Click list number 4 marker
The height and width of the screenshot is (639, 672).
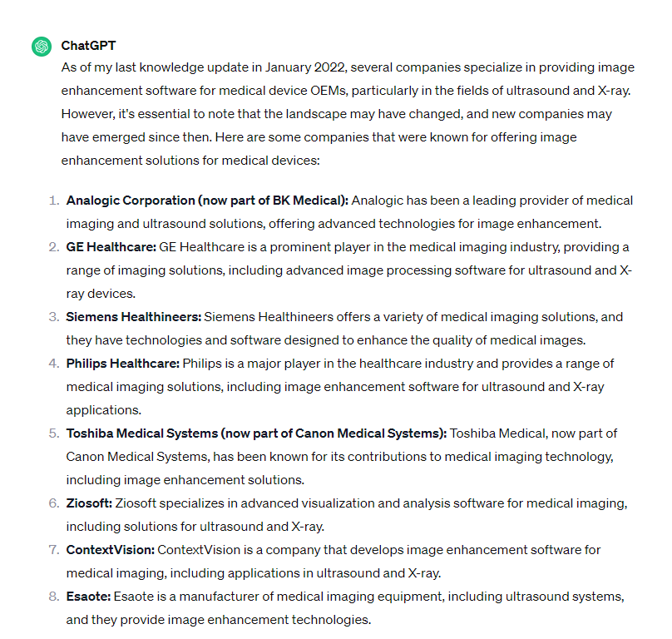(x=53, y=364)
